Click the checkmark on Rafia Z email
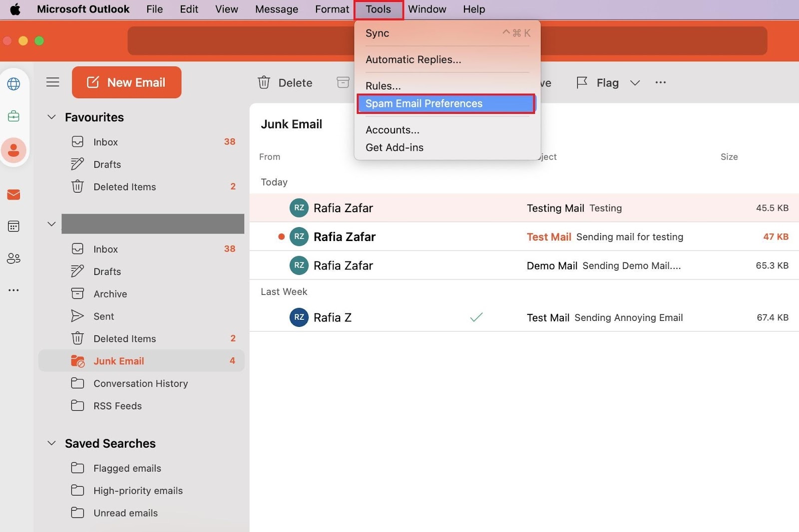 click(x=476, y=317)
